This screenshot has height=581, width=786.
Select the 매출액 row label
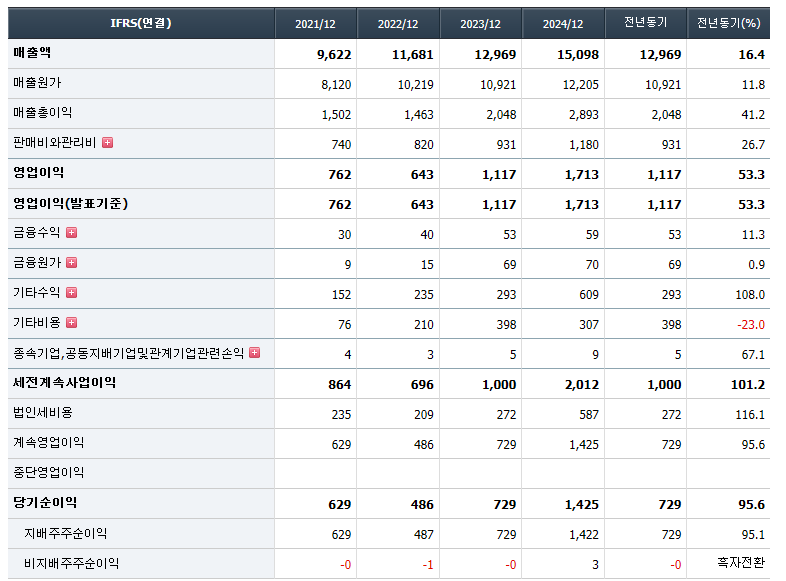pyautogui.click(x=32, y=53)
